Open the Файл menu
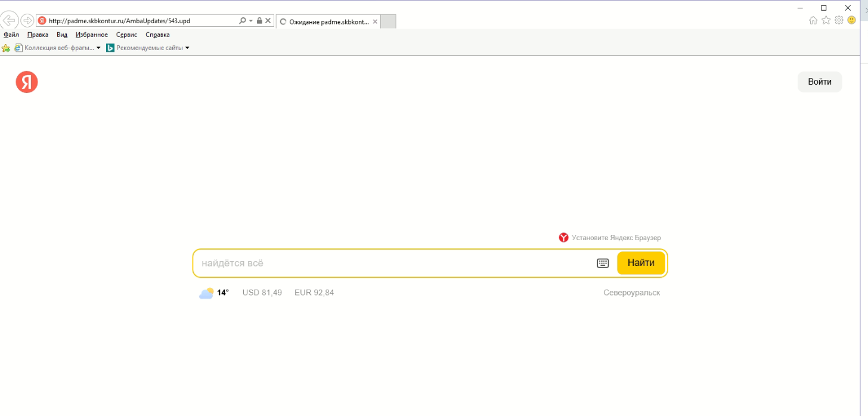Screen dimensions: 868x416 [x=11, y=35]
